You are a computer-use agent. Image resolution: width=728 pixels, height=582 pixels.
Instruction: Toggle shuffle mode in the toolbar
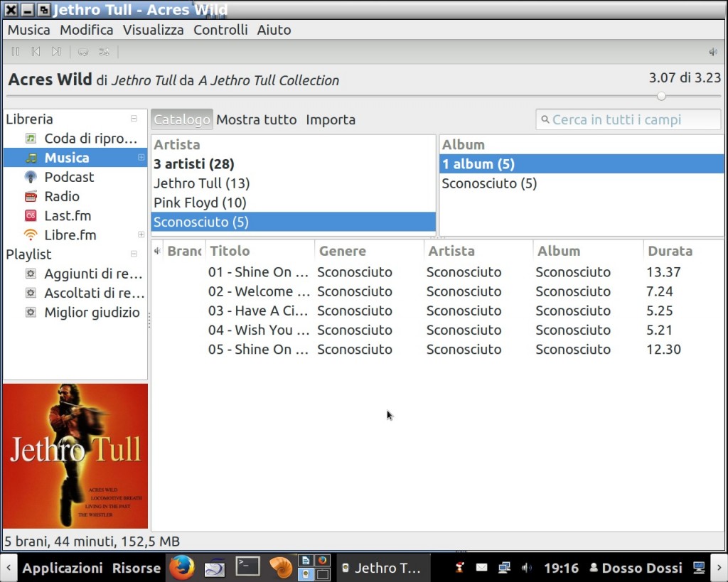104,52
